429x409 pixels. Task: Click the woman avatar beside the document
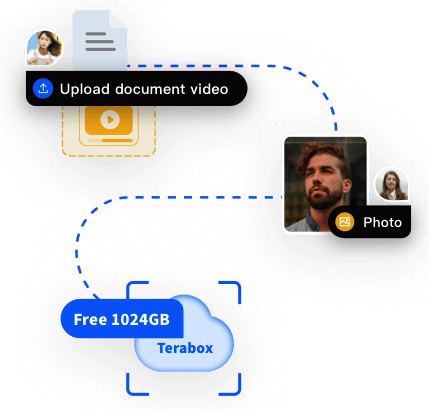point(44,48)
